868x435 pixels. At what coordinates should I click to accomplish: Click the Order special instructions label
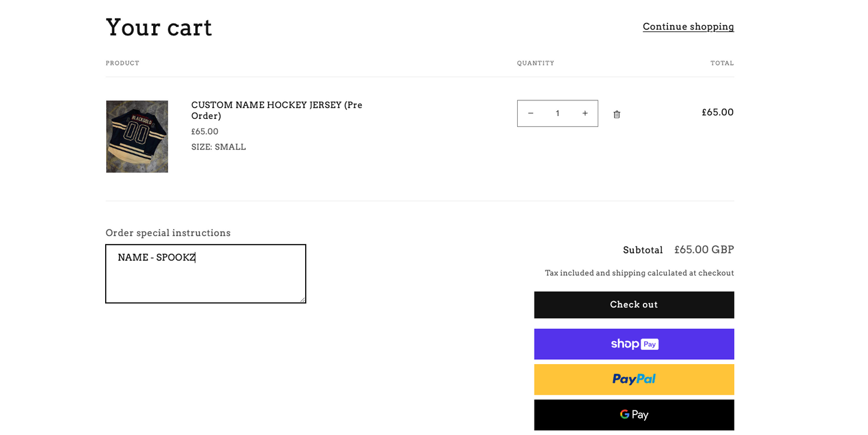click(x=168, y=233)
